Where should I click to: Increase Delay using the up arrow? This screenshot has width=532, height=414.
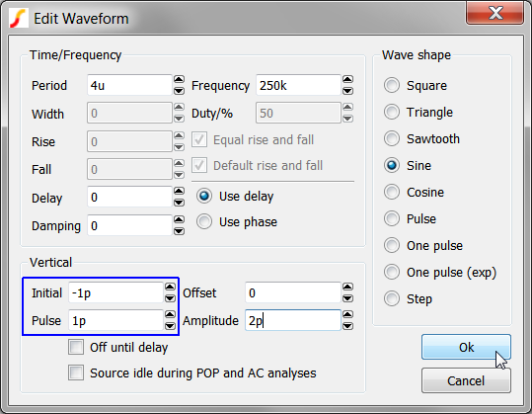[179, 192]
